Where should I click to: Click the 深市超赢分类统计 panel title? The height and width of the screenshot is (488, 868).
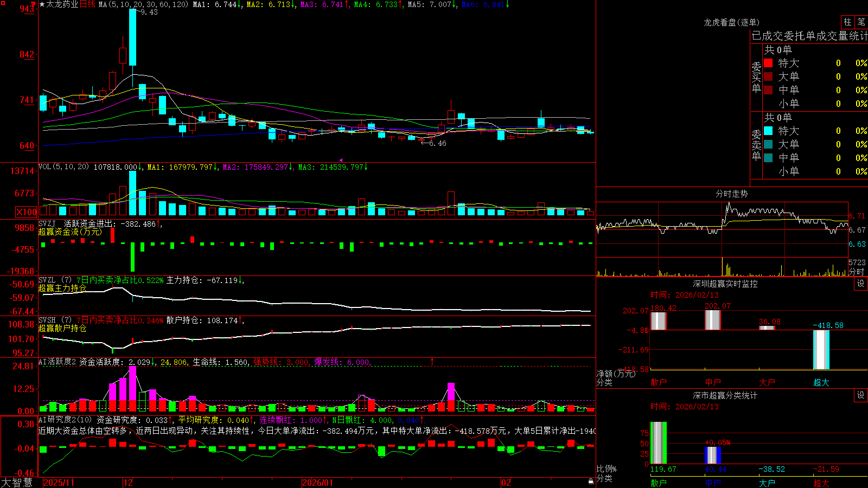[725, 395]
